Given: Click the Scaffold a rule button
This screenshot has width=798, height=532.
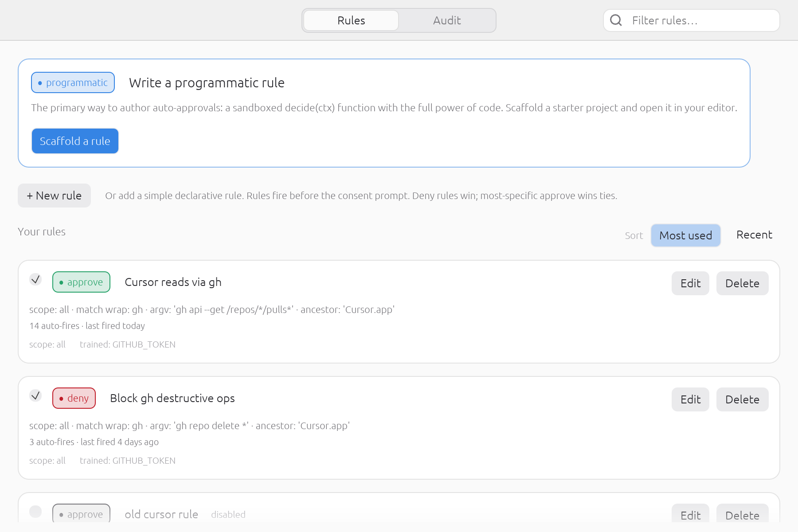Looking at the screenshot, I should coord(75,141).
